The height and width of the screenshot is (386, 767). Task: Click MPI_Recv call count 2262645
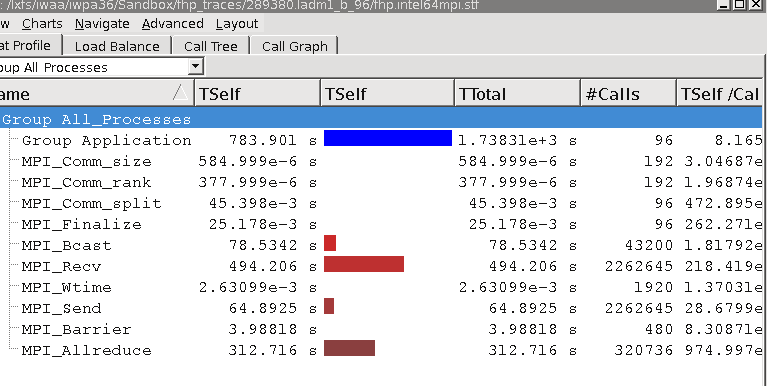pyautogui.click(x=639, y=266)
